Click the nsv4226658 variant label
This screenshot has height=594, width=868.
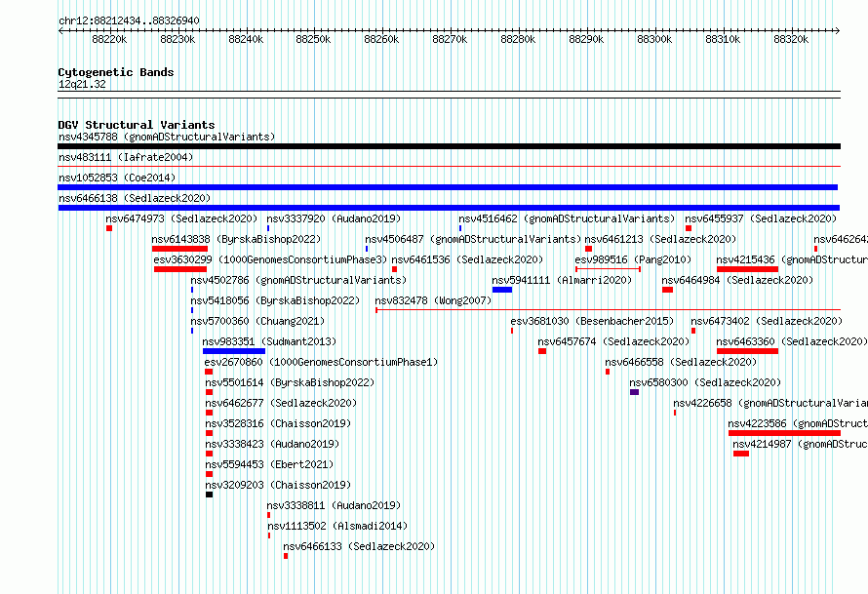[770, 403]
